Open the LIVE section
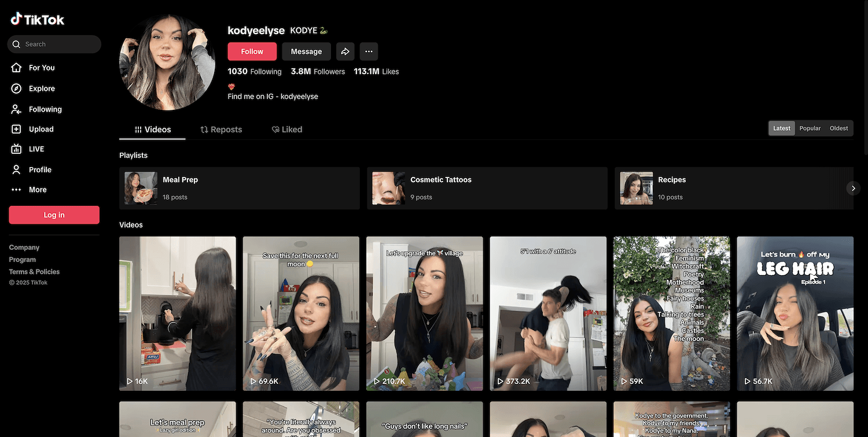The width and height of the screenshot is (868, 437). [x=36, y=149]
